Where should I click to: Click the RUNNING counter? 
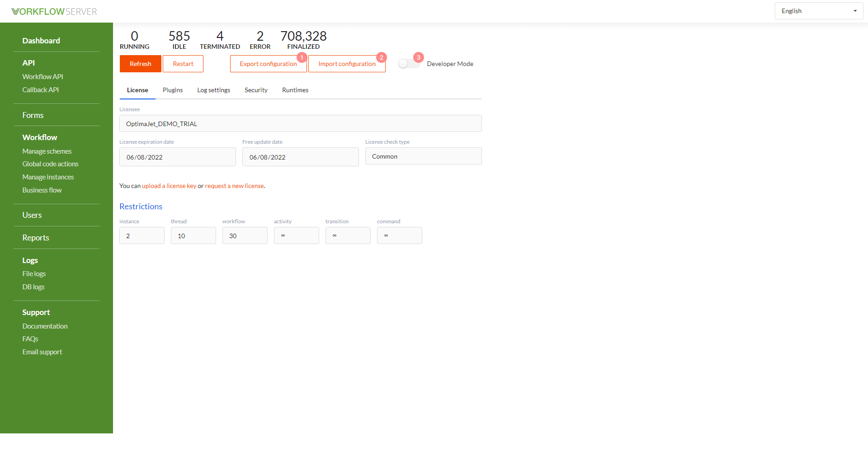pos(134,40)
